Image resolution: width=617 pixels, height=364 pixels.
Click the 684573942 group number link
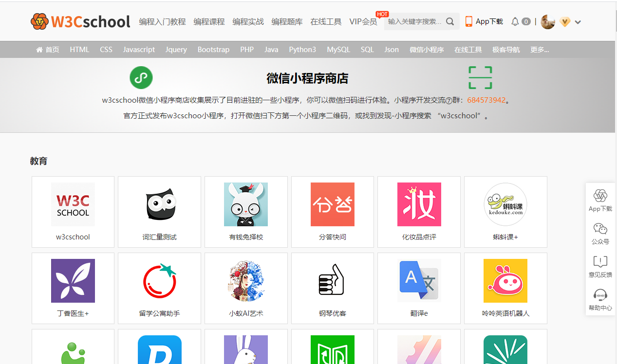pyautogui.click(x=486, y=100)
